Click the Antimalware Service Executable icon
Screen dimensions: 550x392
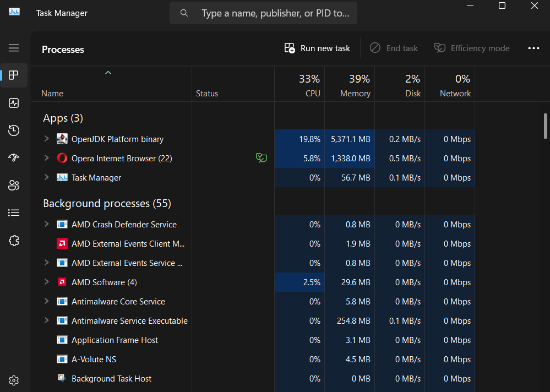[x=62, y=320]
